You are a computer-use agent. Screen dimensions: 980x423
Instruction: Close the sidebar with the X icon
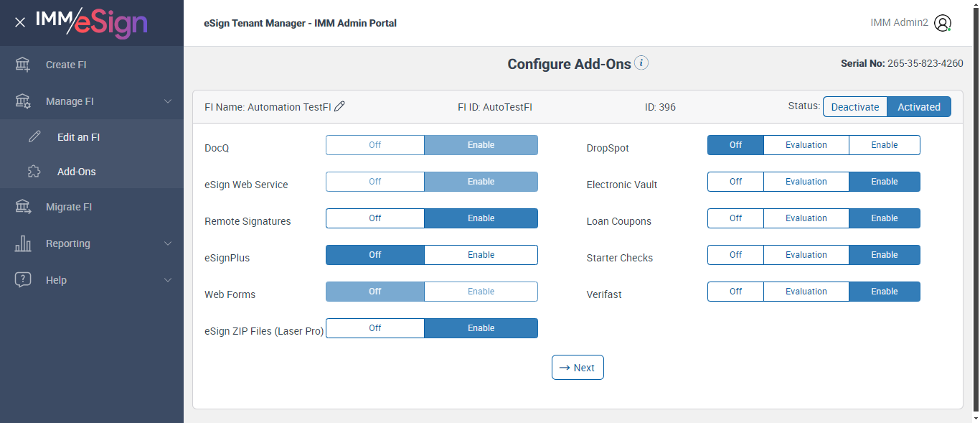pos(20,22)
